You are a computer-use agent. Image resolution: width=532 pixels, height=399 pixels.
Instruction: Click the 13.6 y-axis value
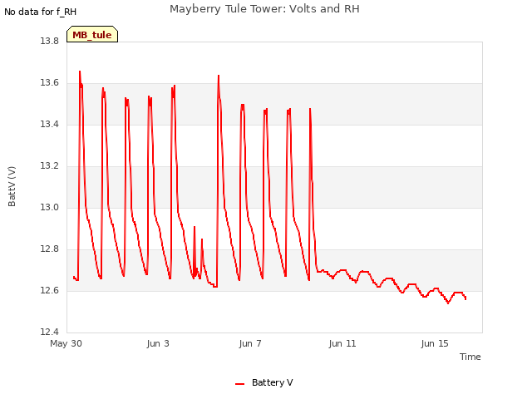[50, 83]
